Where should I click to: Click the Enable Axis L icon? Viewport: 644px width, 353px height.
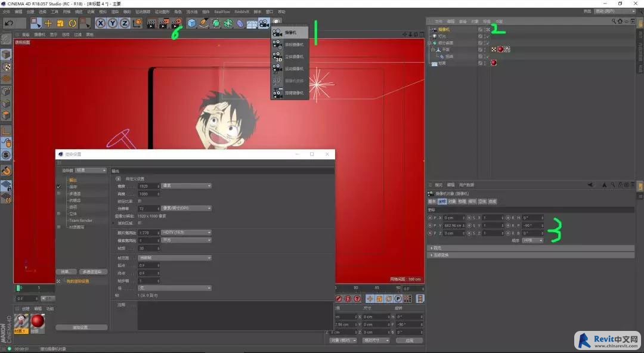tap(6, 131)
